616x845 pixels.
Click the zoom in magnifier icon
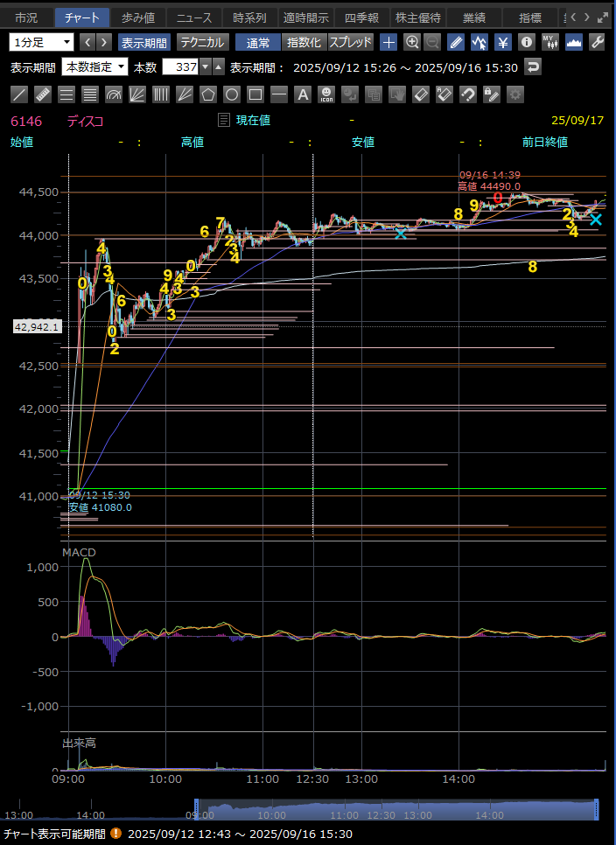412,42
